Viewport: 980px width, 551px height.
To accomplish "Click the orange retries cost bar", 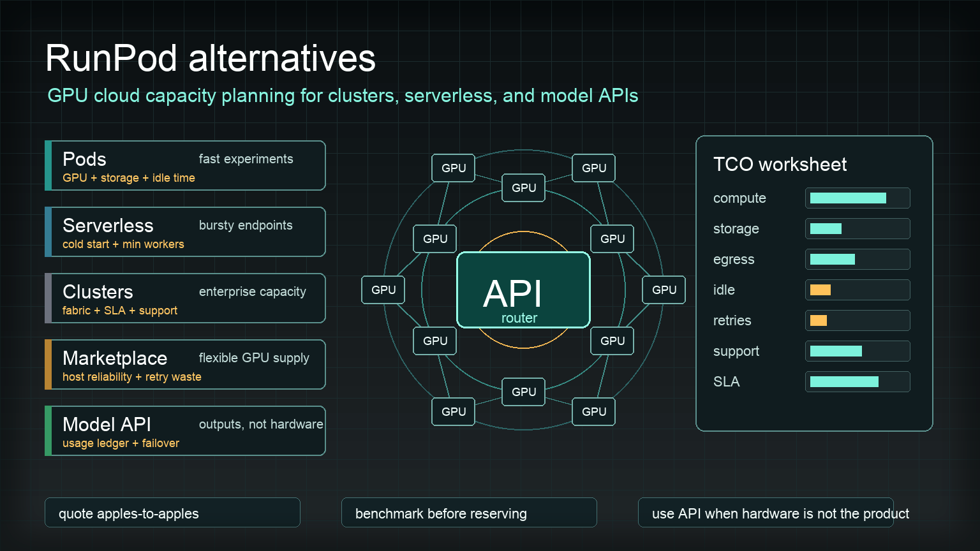I will click(819, 320).
